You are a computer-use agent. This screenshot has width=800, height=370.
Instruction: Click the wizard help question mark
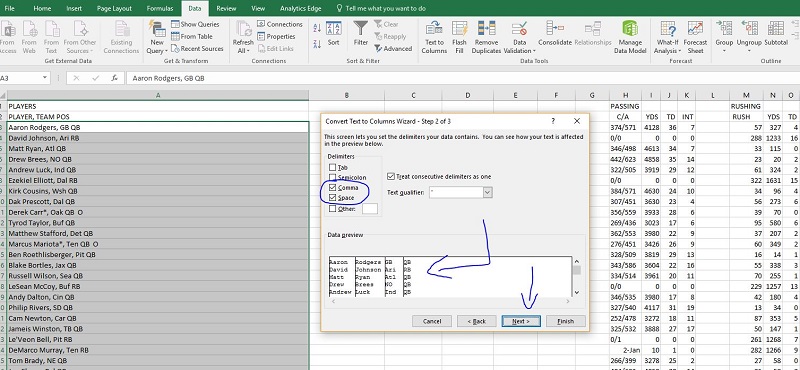[x=553, y=121]
